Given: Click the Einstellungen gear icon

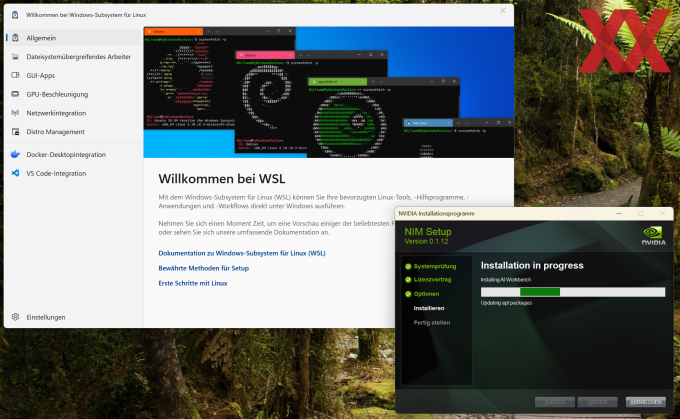Looking at the screenshot, I should point(15,317).
